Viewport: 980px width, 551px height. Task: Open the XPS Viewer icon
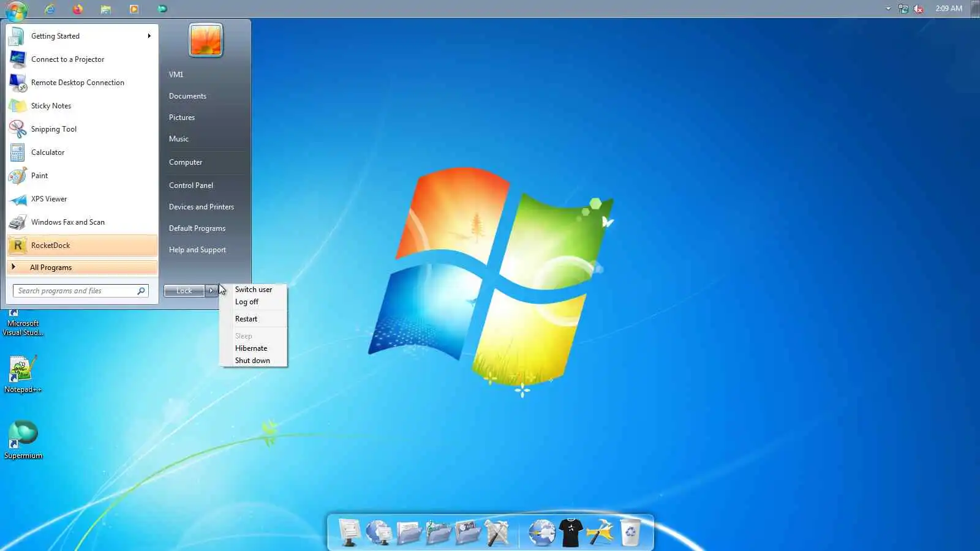coord(17,199)
